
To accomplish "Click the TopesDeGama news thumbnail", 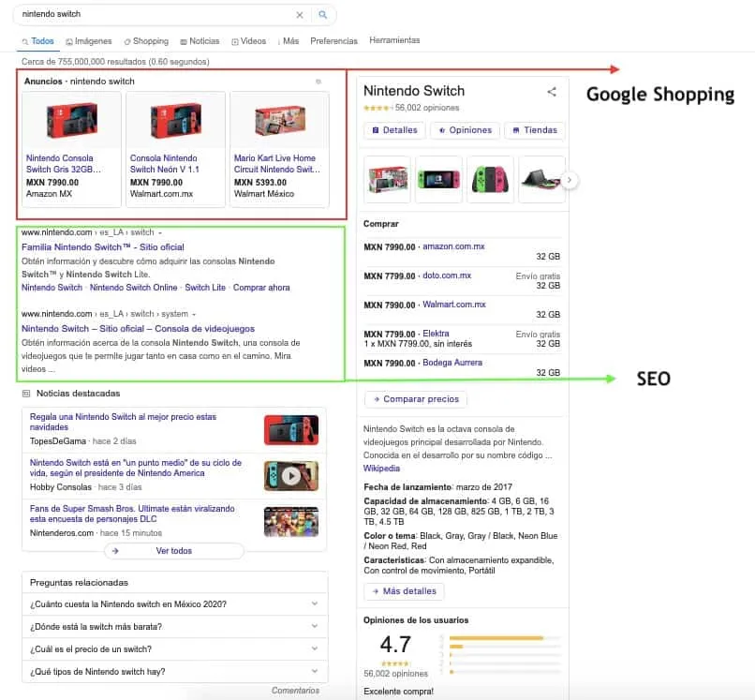I will point(290,430).
